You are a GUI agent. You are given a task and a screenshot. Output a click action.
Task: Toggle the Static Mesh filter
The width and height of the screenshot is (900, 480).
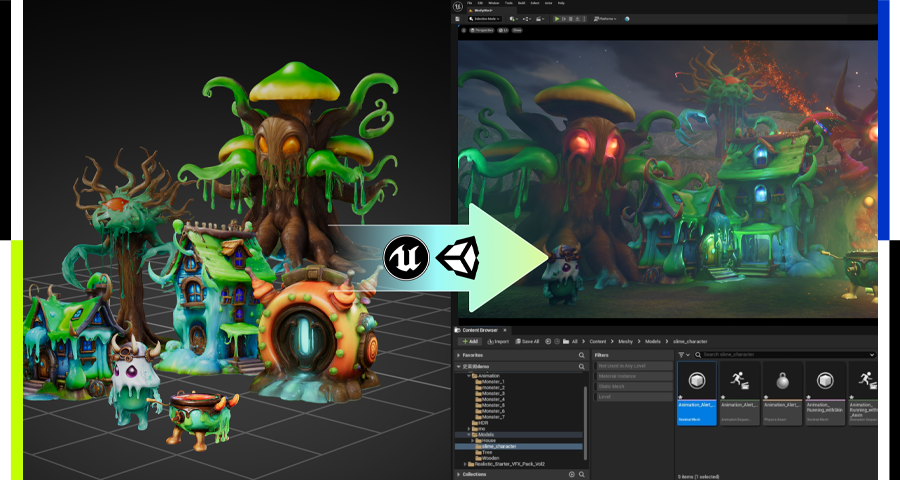pyautogui.click(x=612, y=386)
